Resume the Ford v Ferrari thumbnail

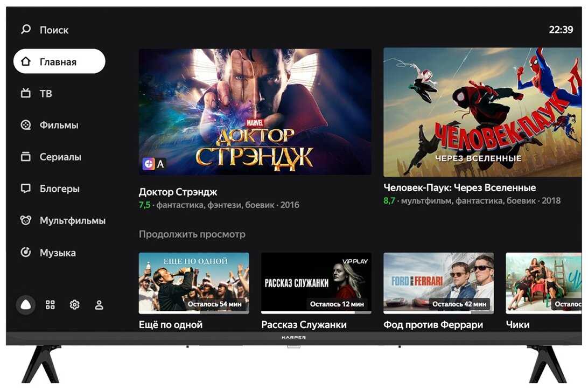pyautogui.click(x=439, y=283)
